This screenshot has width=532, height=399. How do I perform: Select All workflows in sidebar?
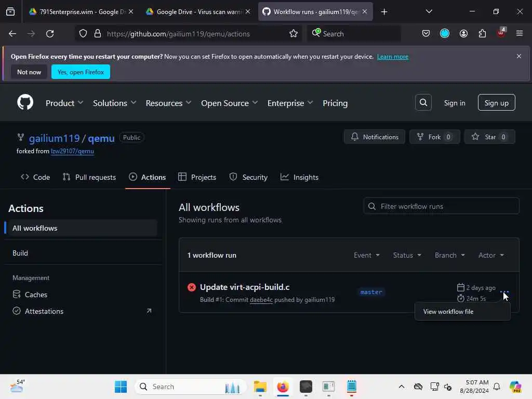pyautogui.click(x=81, y=228)
